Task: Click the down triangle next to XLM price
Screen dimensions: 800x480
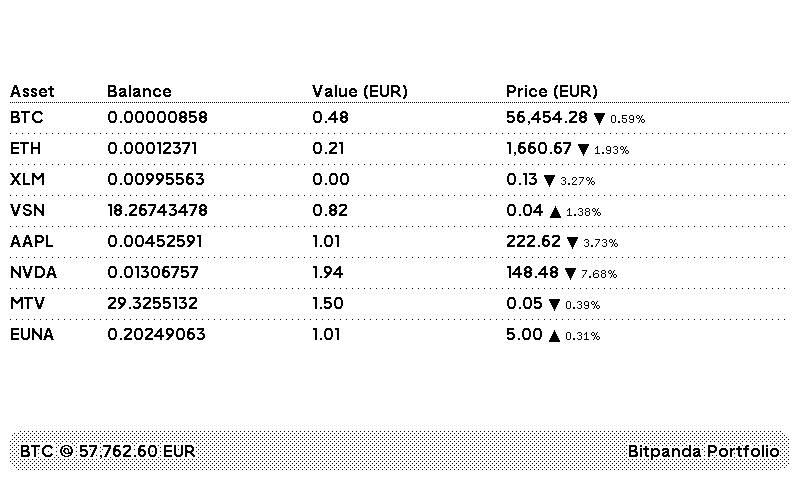Action: click(x=549, y=181)
